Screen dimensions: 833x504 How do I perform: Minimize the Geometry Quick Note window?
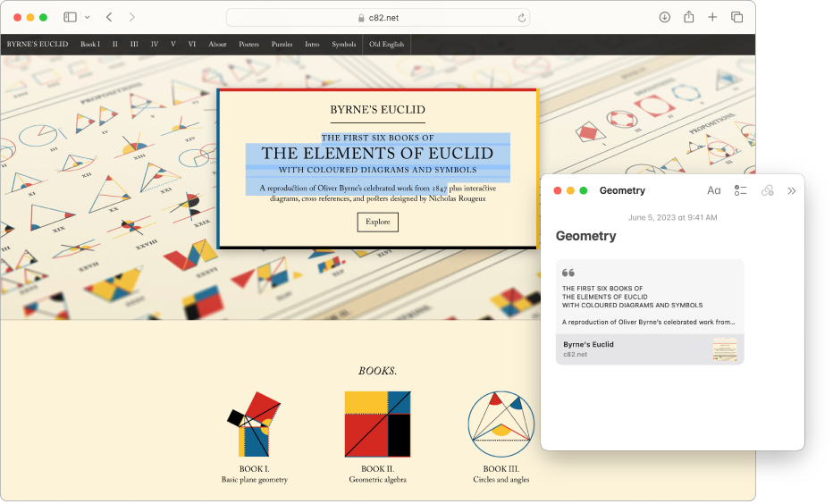(x=570, y=190)
